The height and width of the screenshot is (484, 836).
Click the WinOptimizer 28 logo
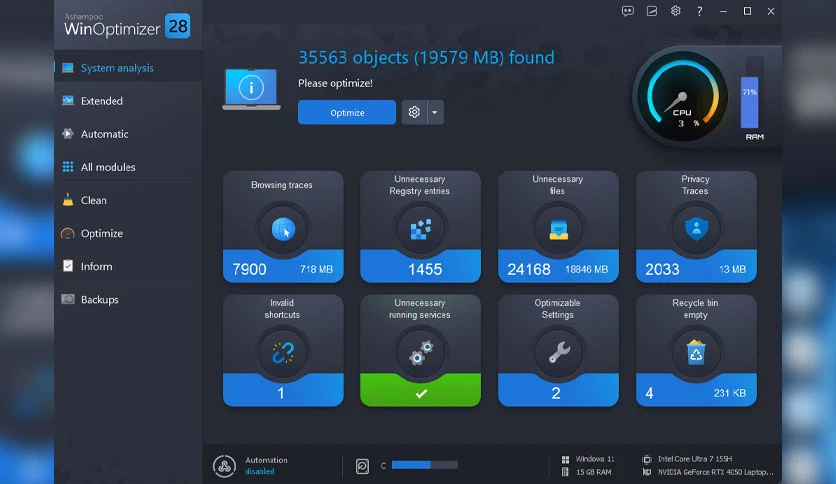(x=127, y=25)
